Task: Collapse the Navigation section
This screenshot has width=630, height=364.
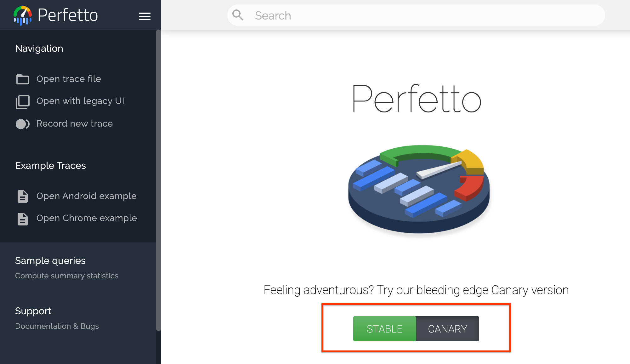Action: (39, 48)
